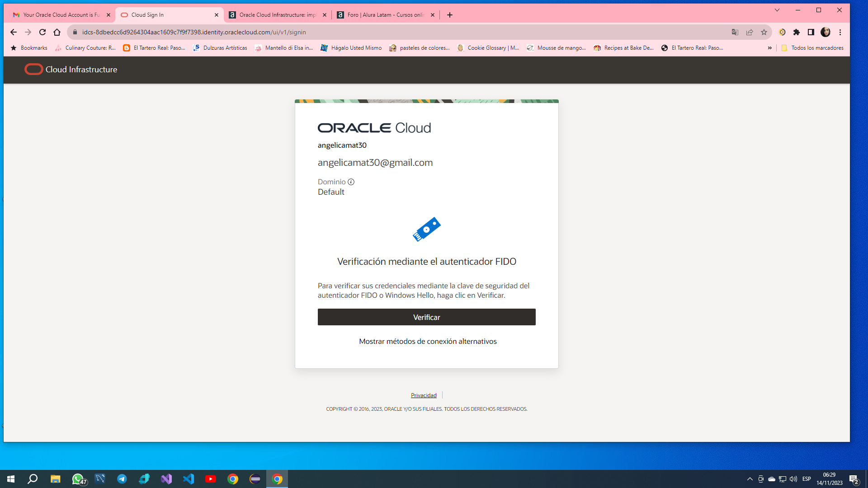Open pasteles de colores bookmark
This screenshot has width=868, height=488.
[x=420, y=48]
